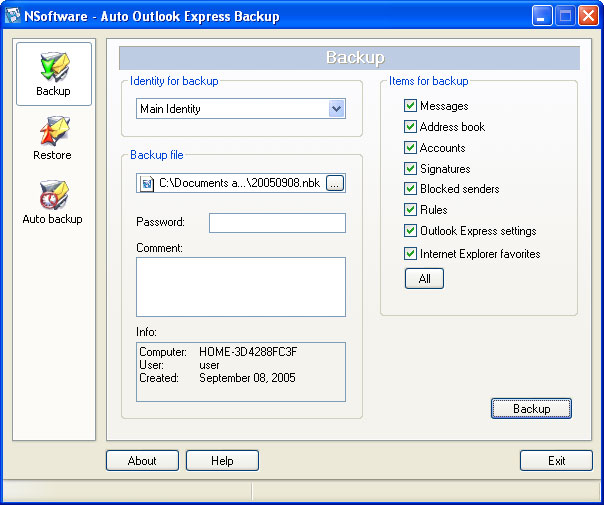The width and height of the screenshot is (604, 505).
Task: Open the Restore section in the sidebar
Action: pyautogui.click(x=53, y=138)
